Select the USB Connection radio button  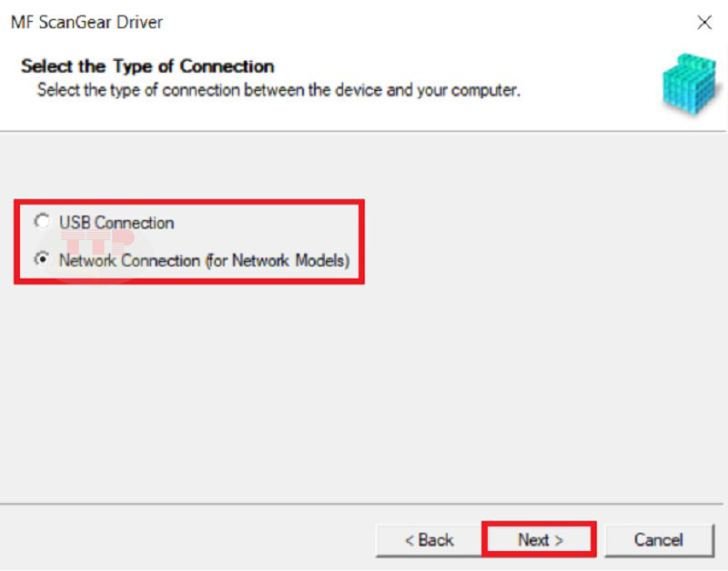point(42,222)
